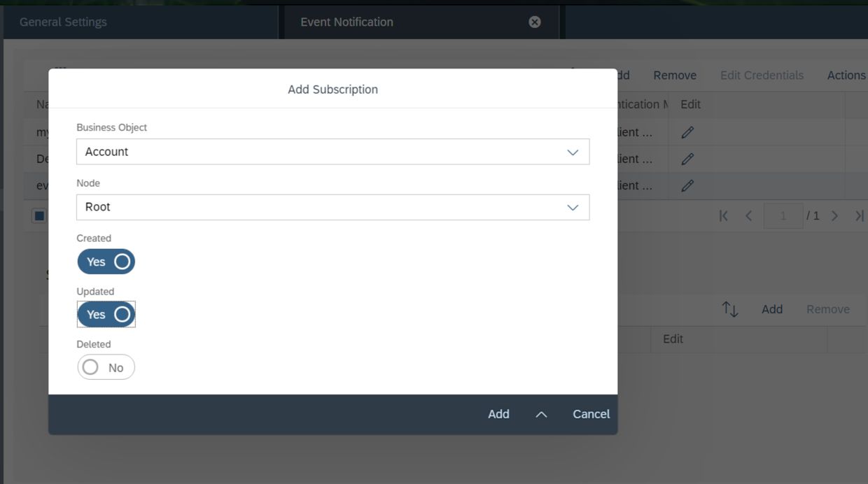Screen dimensions: 868x484
Task: Open the Business Object dropdown showing Account
Action: pos(333,152)
